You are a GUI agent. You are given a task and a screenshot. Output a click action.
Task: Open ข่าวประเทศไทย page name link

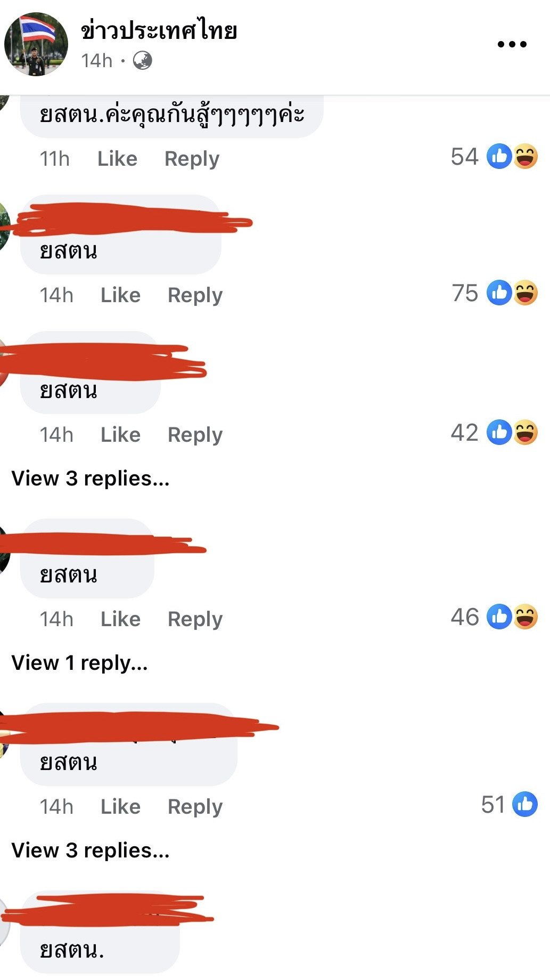[159, 30]
